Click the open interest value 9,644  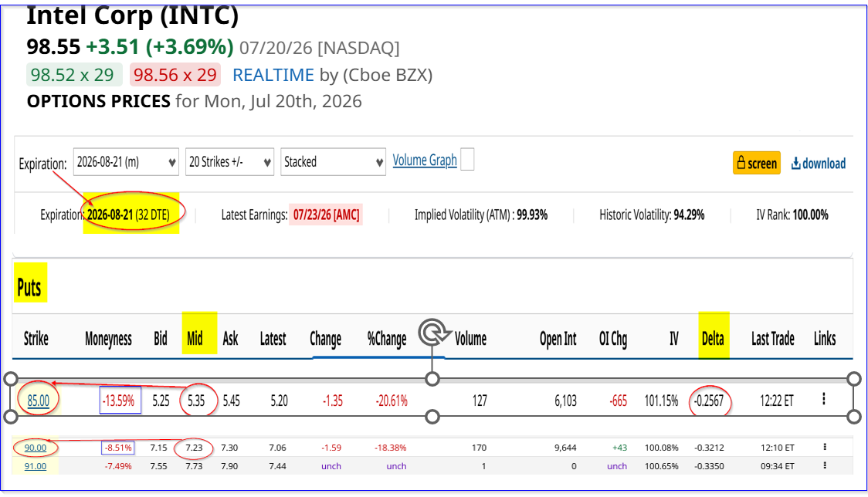pyautogui.click(x=566, y=448)
